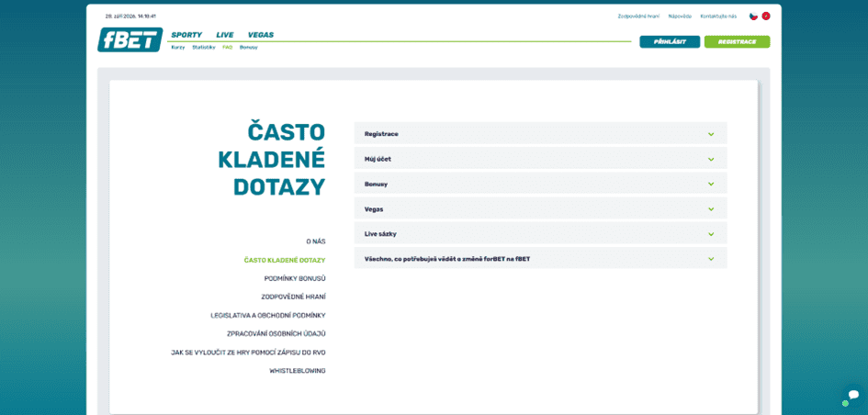
Task: Open the LIVE main menu
Action: [225, 35]
